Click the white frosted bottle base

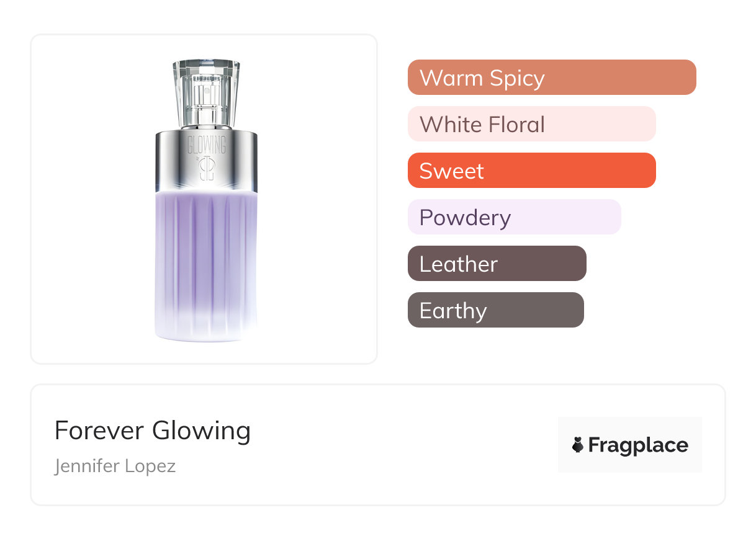coord(206,329)
